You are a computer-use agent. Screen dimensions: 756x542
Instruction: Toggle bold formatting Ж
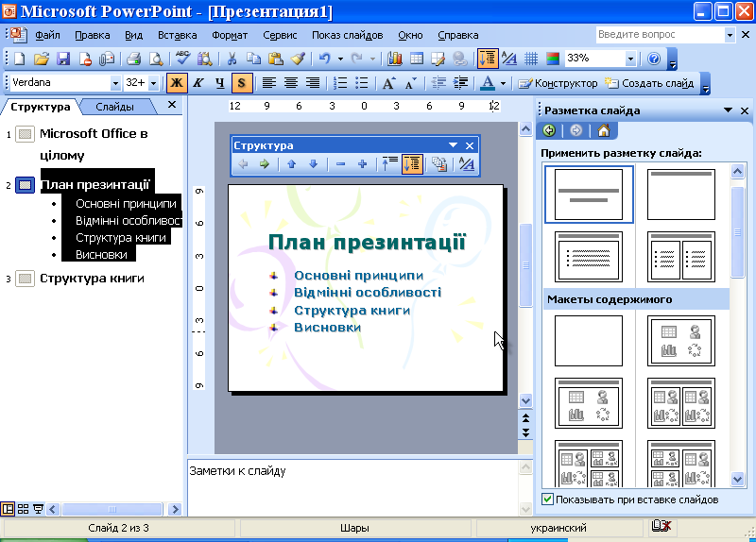[x=177, y=83]
